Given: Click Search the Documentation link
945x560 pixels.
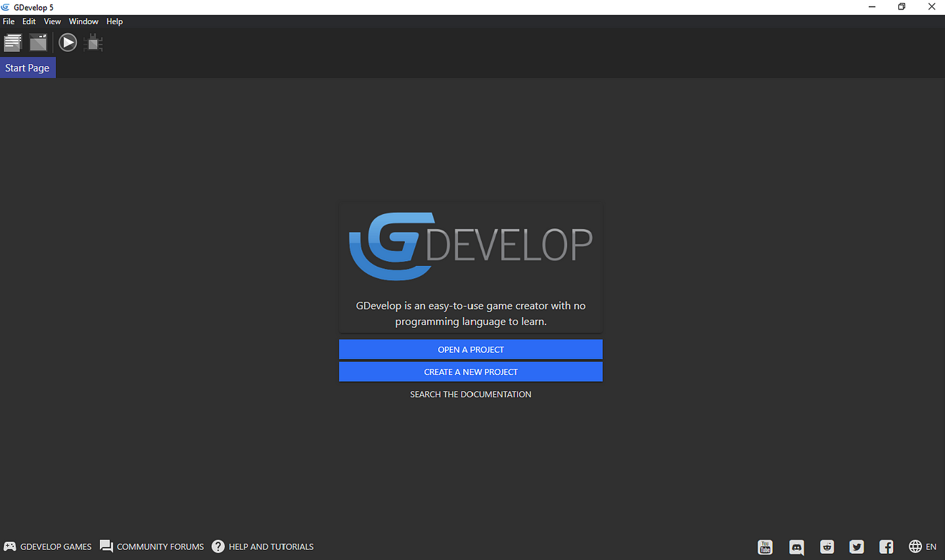Looking at the screenshot, I should point(470,394).
